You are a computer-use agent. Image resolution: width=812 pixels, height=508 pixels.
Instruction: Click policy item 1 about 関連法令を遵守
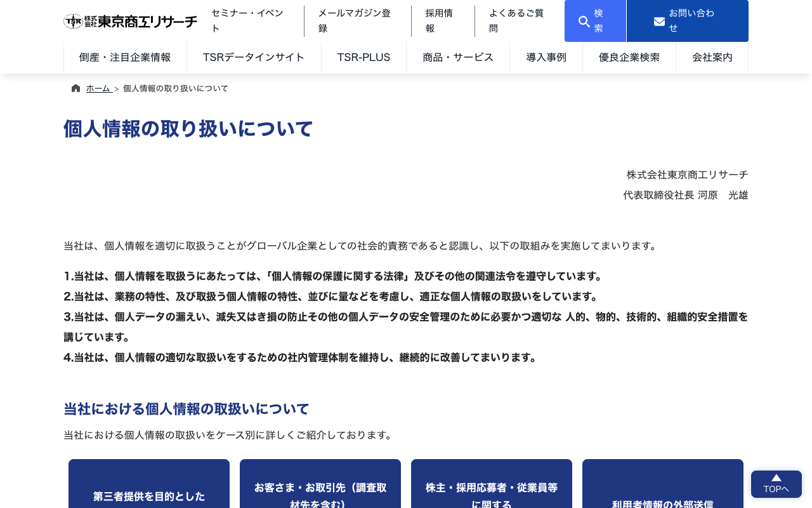pyautogui.click(x=333, y=276)
